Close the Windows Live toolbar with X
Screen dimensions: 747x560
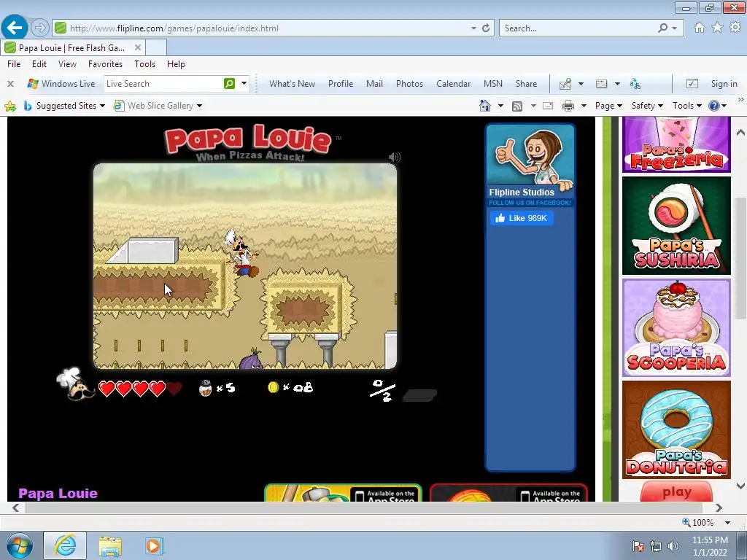(10, 84)
